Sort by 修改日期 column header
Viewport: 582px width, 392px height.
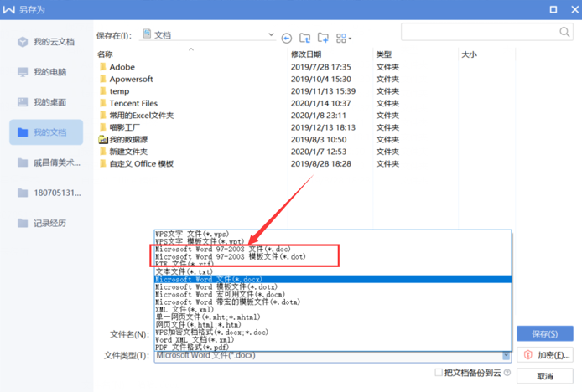pyautogui.click(x=306, y=54)
